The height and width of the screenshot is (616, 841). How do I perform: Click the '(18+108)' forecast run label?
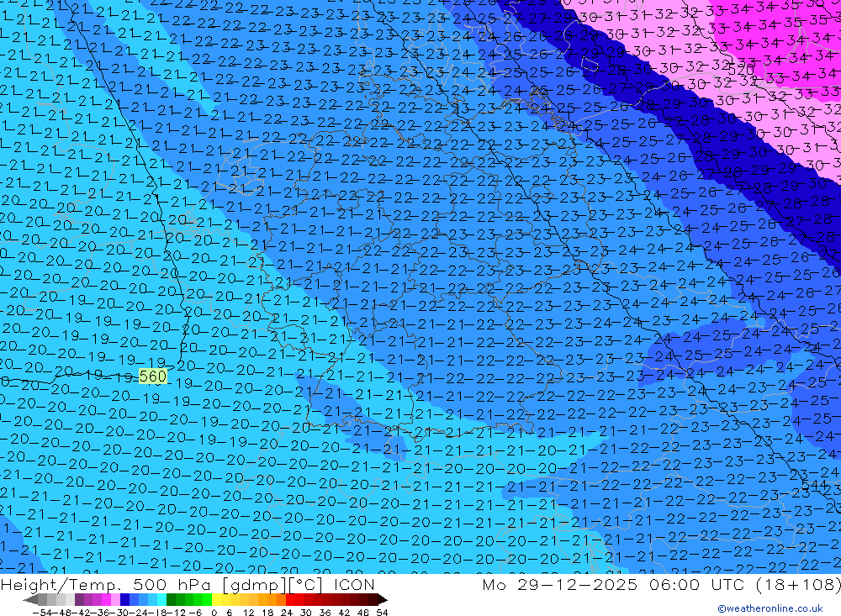point(797,584)
